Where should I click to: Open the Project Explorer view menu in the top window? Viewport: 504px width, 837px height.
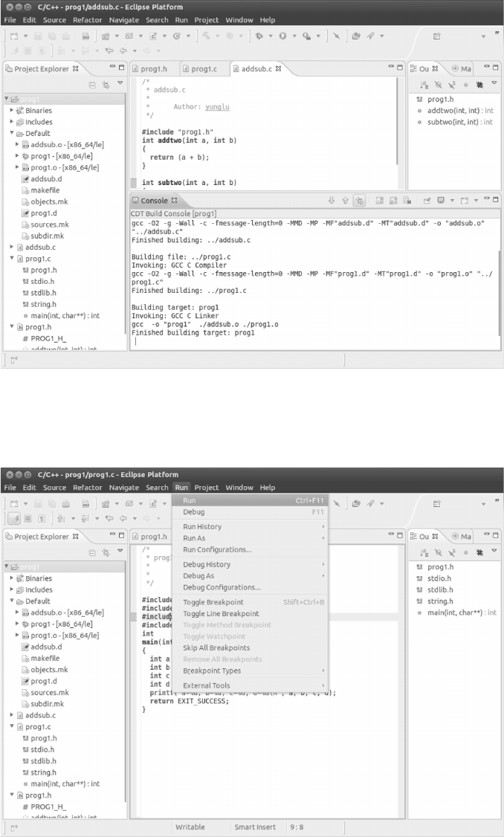click(x=120, y=84)
